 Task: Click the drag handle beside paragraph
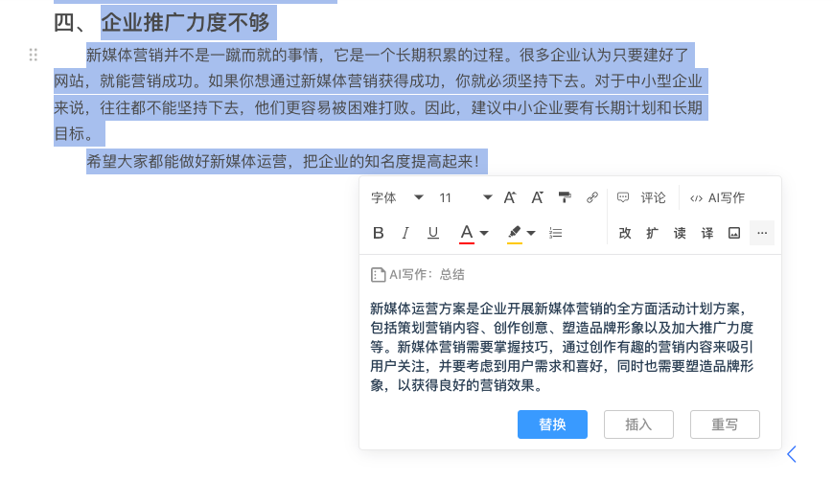point(34,55)
